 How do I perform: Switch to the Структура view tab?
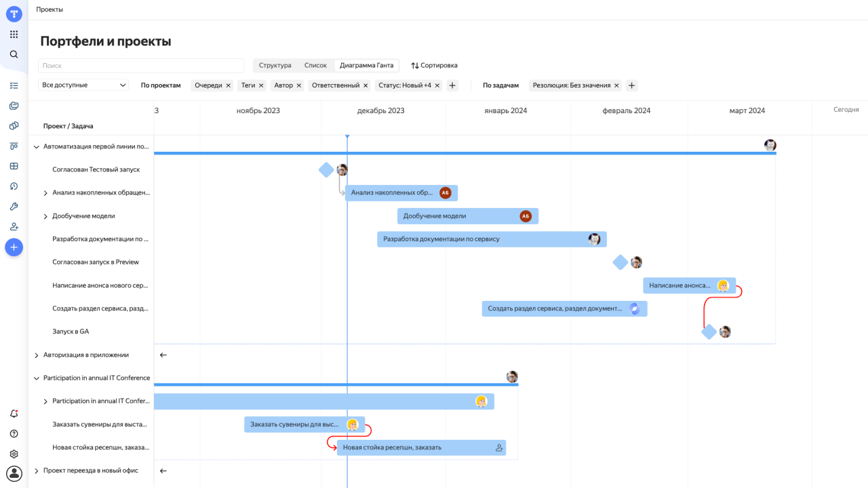click(x=275, y=66)
